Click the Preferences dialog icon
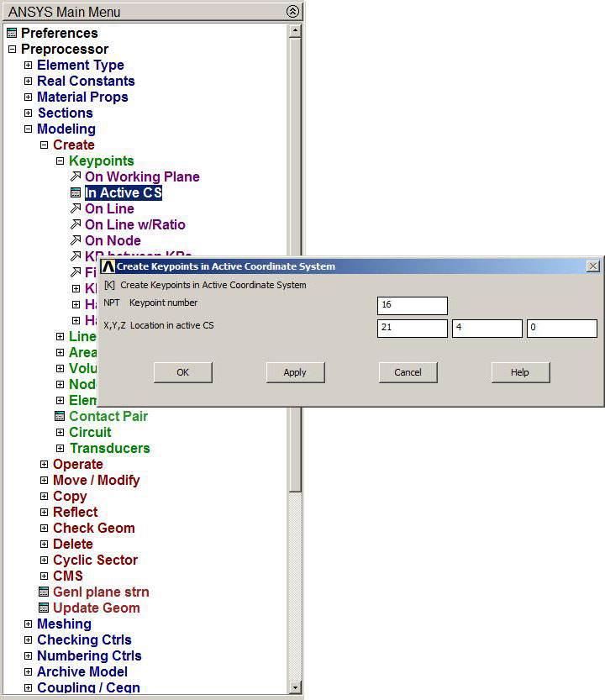 coord(12,33)
